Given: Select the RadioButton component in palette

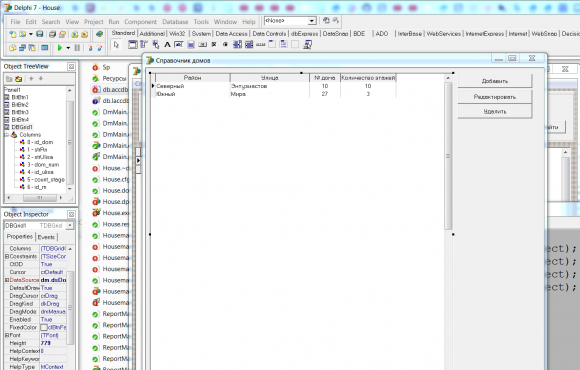Looking at the screenshot, I should [225, 45].
